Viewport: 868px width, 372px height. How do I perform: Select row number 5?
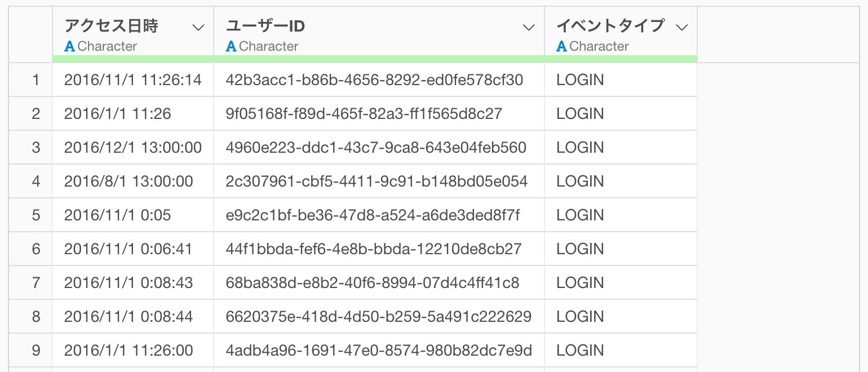point(36,215)
